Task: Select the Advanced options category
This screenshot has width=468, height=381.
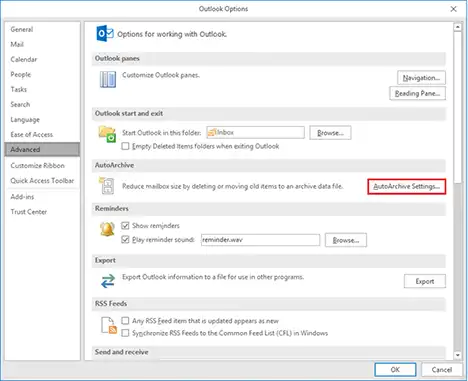Action: coord(42,149)
